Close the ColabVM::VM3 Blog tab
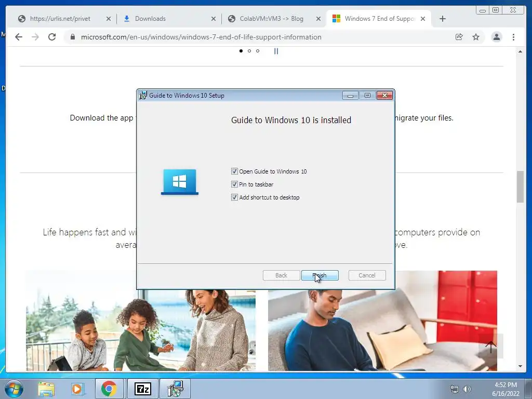Viewport: 532px width, 399px height. [318, 19]
